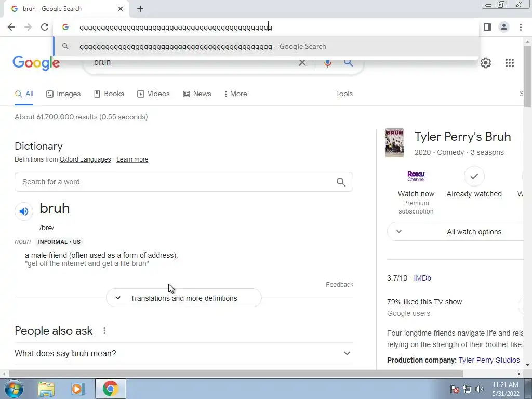Open the Learn more link
The height and width of the screenshot is (399, 532).
[132, 159]
